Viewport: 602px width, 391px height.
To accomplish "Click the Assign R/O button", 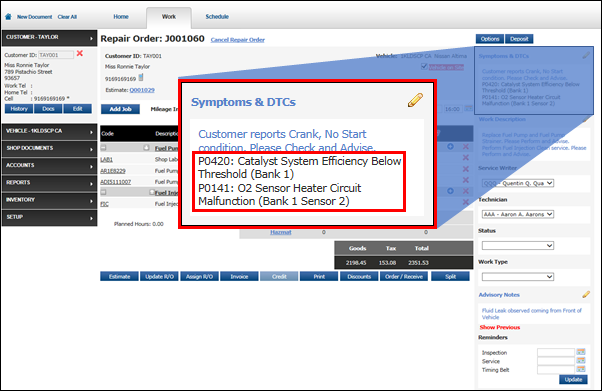I will tap(199, 277).
